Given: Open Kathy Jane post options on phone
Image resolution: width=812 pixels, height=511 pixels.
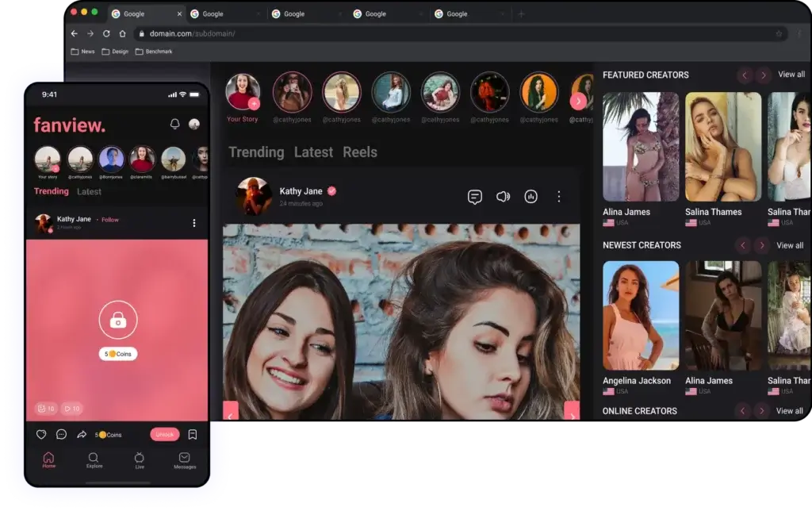Looking at the screenshot, I should coord(194,223).
